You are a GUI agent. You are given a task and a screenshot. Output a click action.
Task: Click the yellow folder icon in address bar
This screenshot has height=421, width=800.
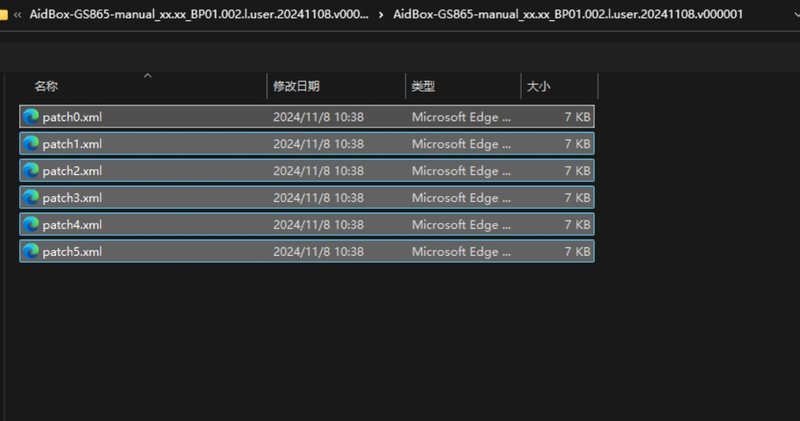coord(3,14)
